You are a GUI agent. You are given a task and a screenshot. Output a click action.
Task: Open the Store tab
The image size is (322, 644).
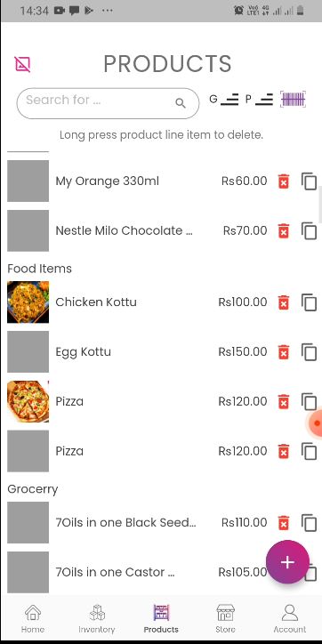pos(225,618)
